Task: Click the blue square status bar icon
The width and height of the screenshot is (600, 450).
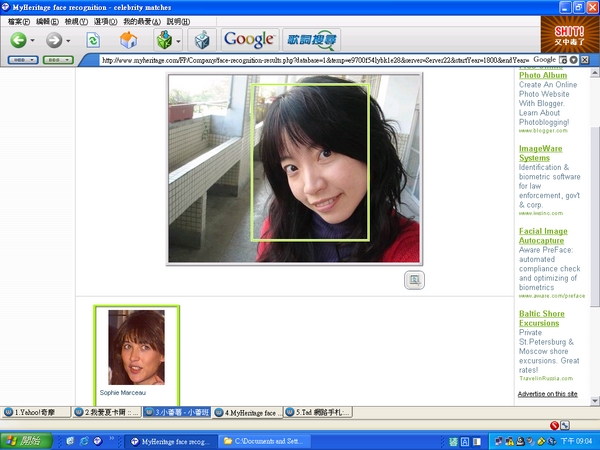Action: coord(565,425)
